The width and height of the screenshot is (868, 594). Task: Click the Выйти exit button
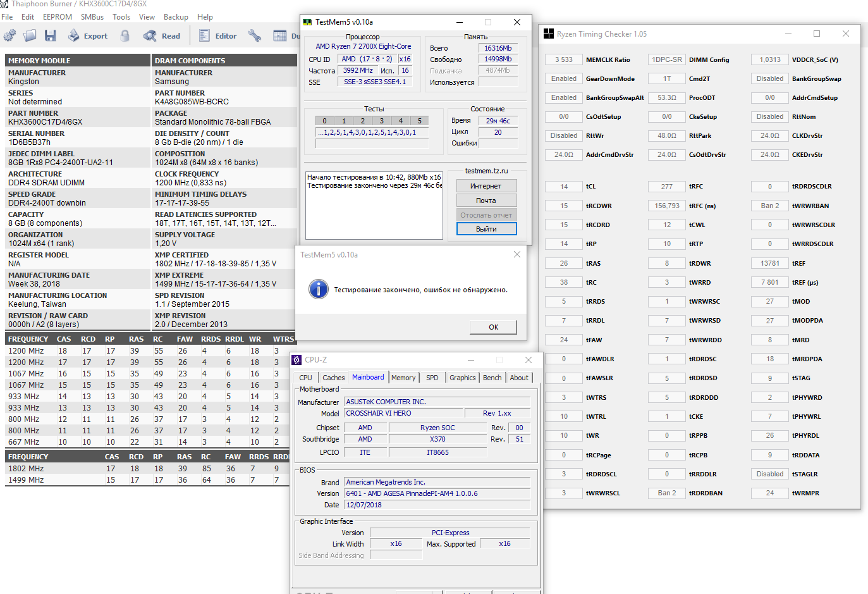[486, 229]
